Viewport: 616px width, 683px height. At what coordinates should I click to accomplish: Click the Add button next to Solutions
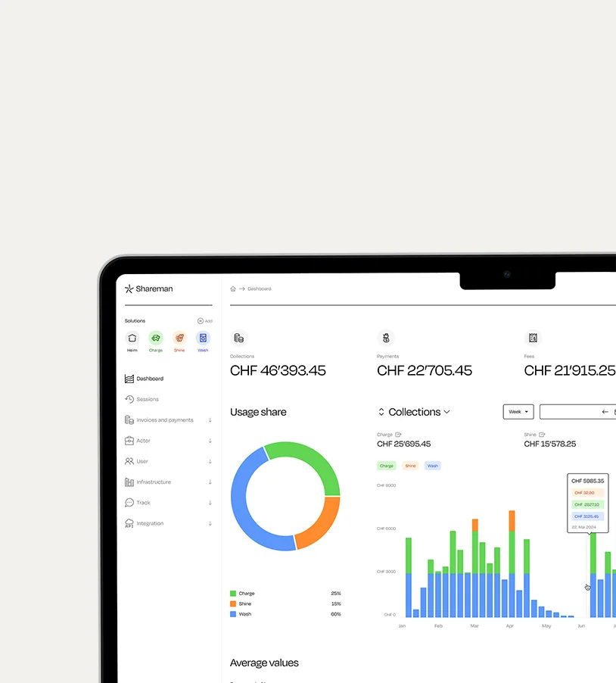pyautogui.click(x=204, y=320)
